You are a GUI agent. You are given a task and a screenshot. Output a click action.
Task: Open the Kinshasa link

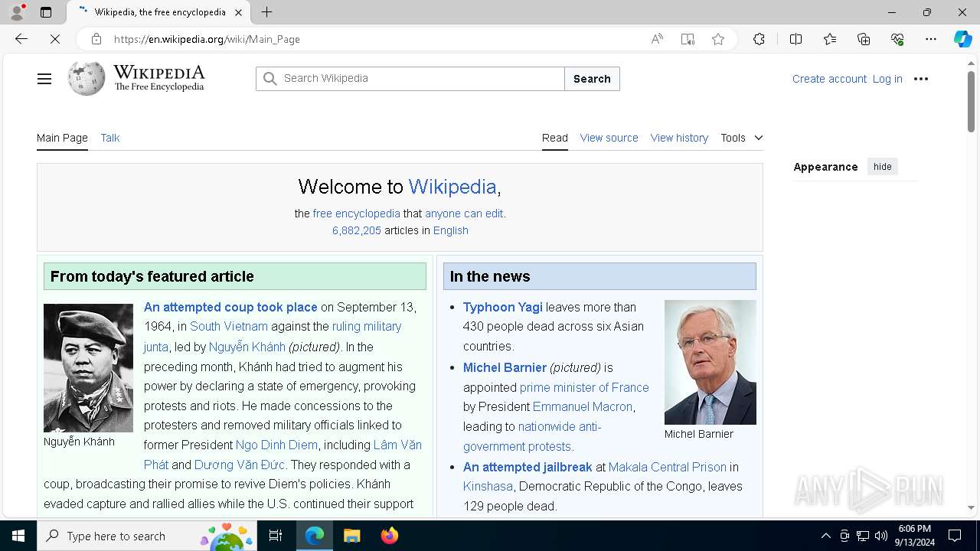488,486
